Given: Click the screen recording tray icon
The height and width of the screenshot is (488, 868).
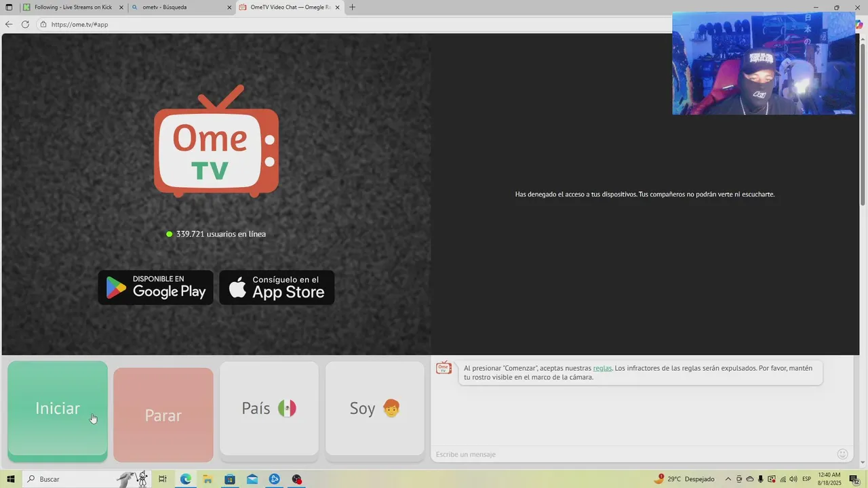Looking at the screenshot, I should coord(772,479).
